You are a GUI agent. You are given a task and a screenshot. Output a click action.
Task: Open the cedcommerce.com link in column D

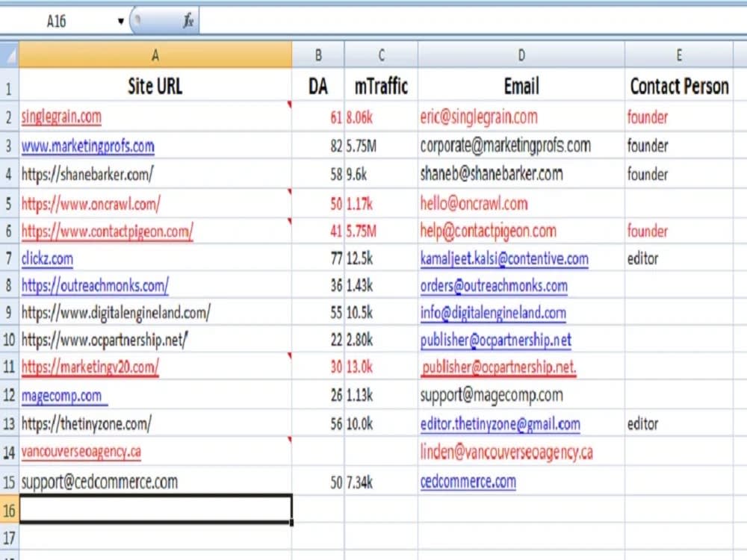pyautogui.click(x=468, y=482)
